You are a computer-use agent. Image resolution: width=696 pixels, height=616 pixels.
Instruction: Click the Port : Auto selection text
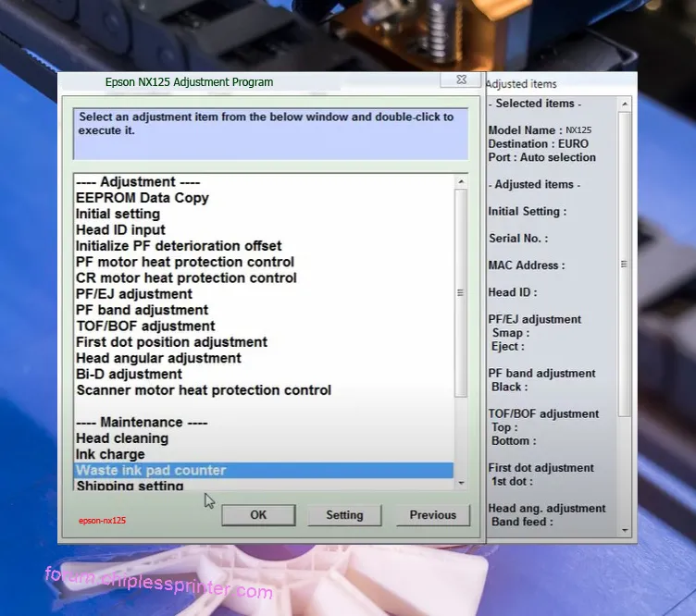coord(542,157)
